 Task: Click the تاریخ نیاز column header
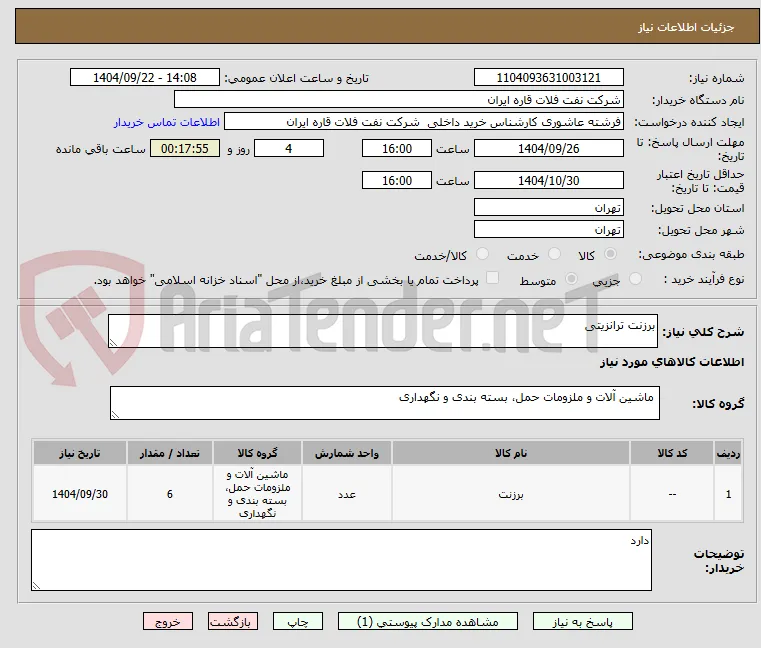pyautogui.click(x=80, y=453)
